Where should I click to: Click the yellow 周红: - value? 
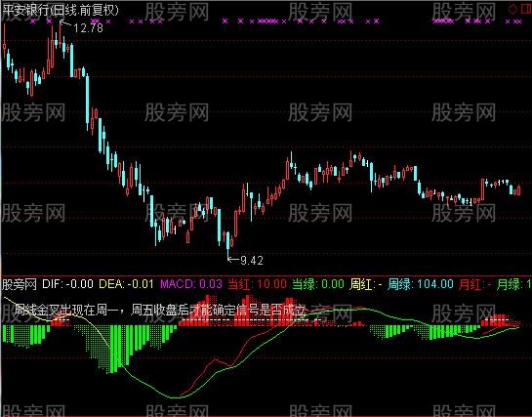pyautogui.click(x=366, y=284)
